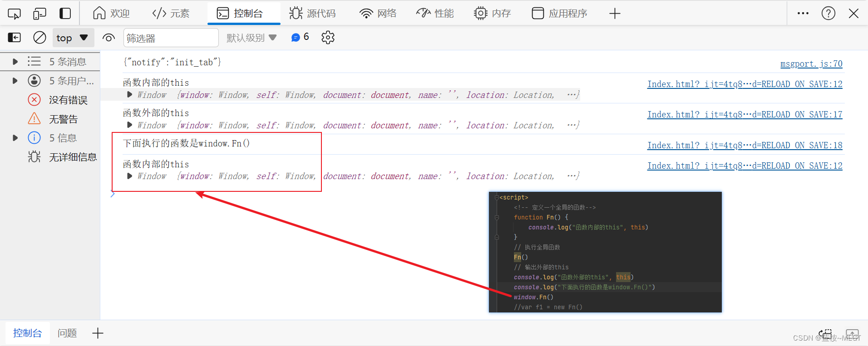868x346 pixels.
Task: Filter by 没有错误 errors entry
Action: click(50, 100)
